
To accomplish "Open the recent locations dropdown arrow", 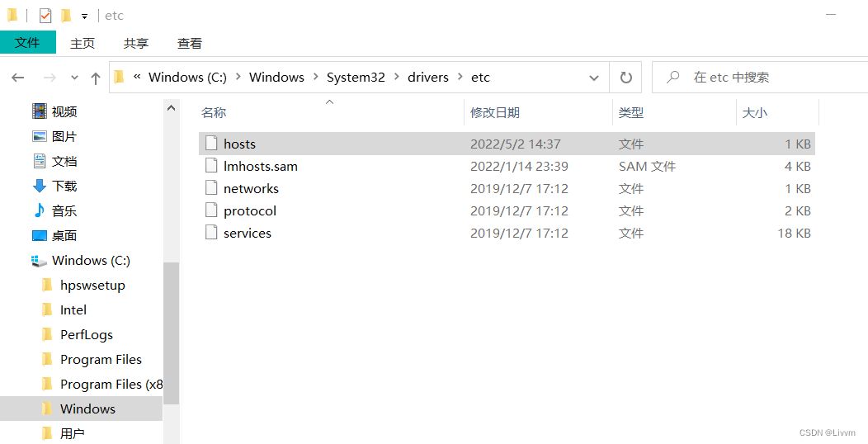I will coord(74,78).
